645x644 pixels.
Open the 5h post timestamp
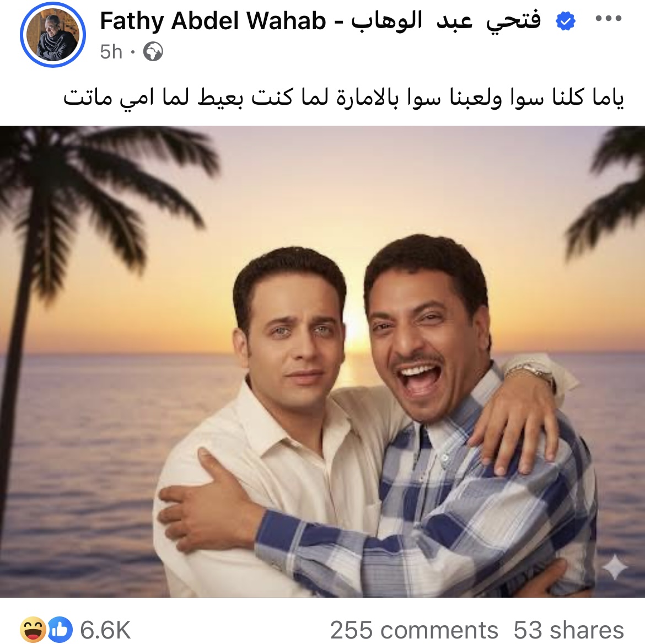point(111,52)
